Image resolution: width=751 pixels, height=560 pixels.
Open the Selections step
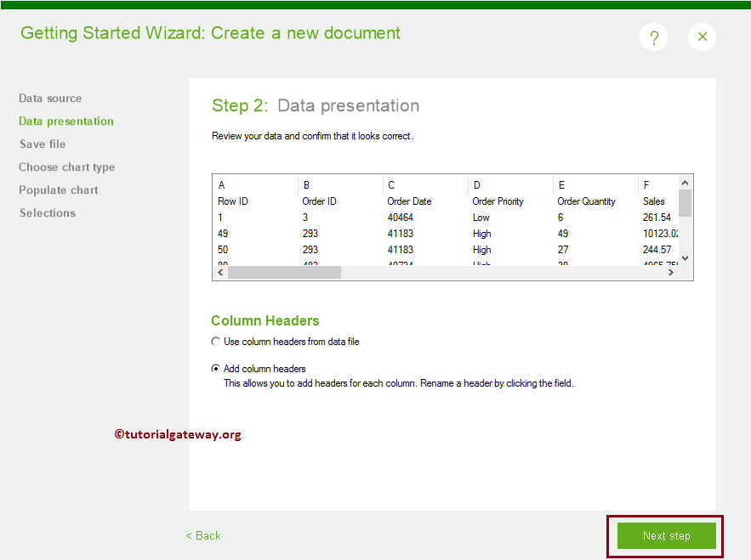tap(47, 212)
